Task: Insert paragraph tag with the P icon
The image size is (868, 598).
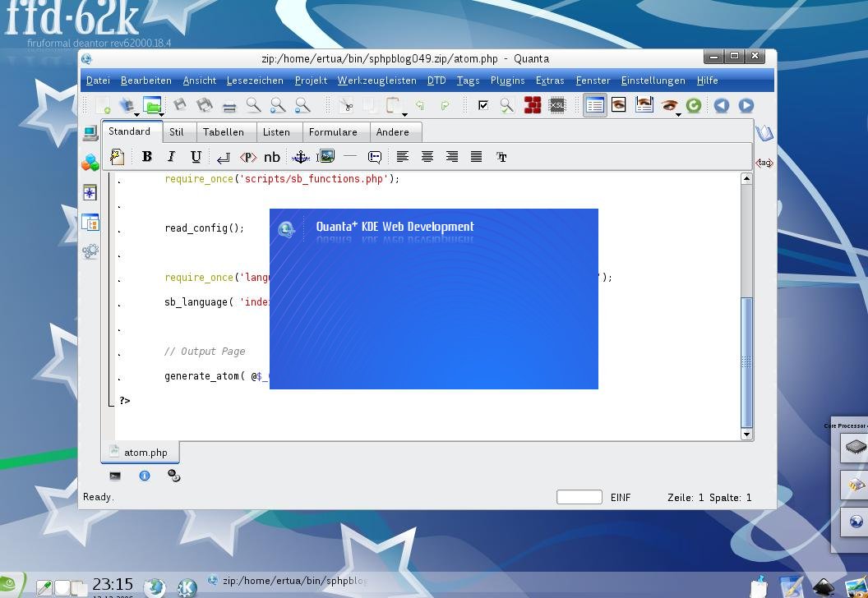Action: tap(247, 157)
